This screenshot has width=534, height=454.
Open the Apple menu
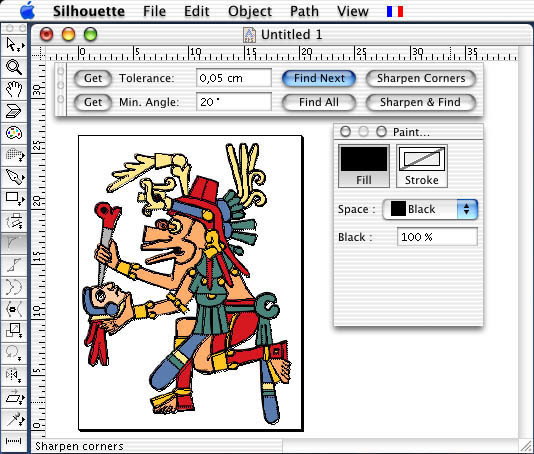click(x=27, y=11)
